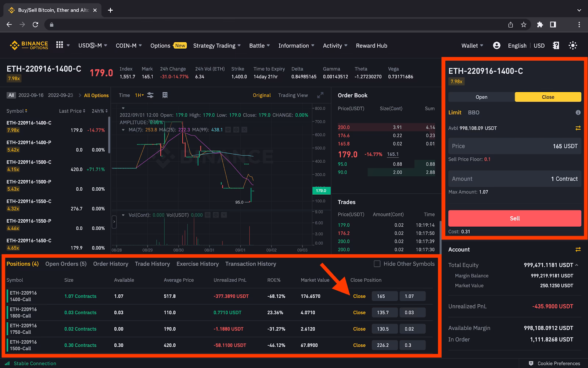Screen dimensions: 588x368
Task: Remove the MA overlay with its X icon
Action: 244,130
